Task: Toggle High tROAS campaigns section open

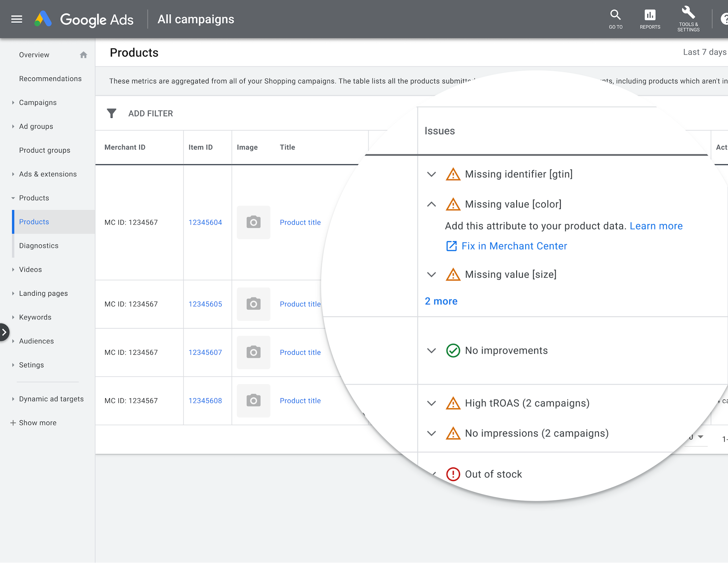Action: (x=431, y=404)
